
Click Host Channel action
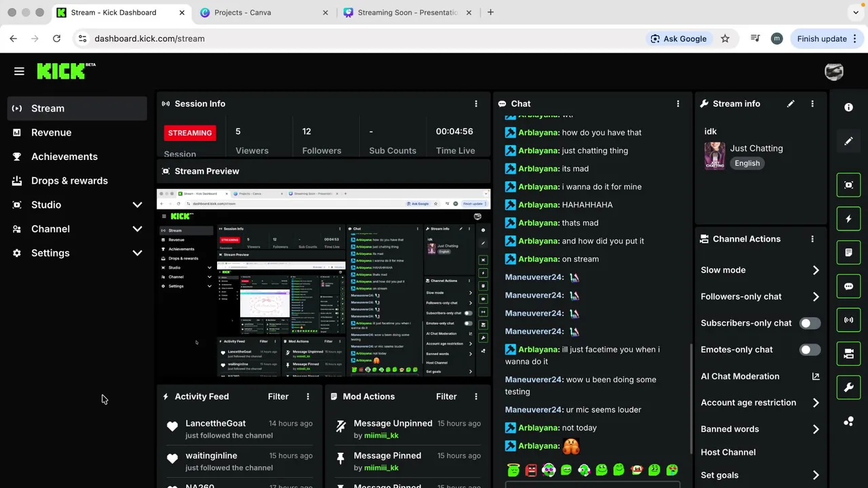(728, 452)
